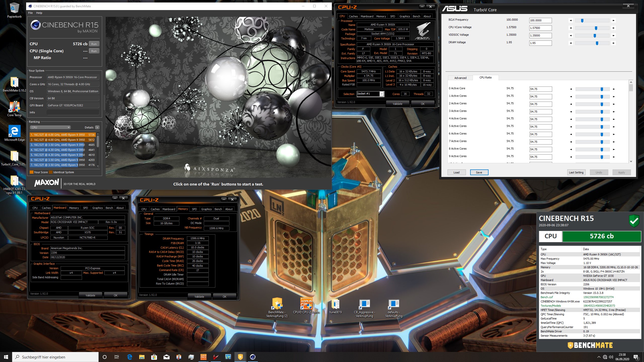Switch to Mainboard tab in top CPU-Z
This screenshot has height=362, width=644.
367,16
